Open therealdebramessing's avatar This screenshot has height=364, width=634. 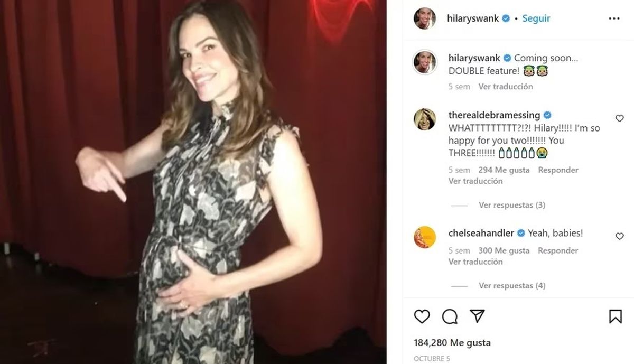[x=425, y=119]
